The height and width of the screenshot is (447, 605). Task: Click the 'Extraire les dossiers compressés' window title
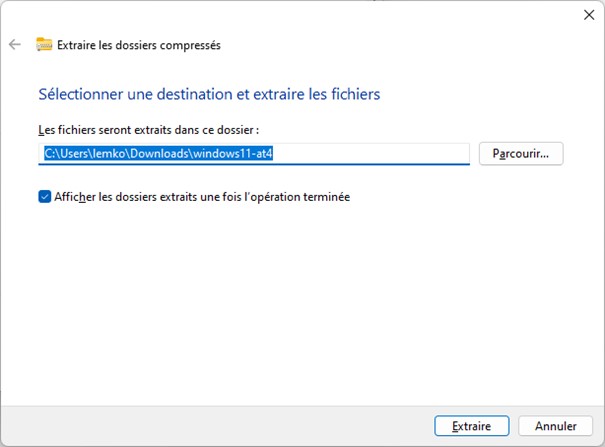click(x=138, y=45)
